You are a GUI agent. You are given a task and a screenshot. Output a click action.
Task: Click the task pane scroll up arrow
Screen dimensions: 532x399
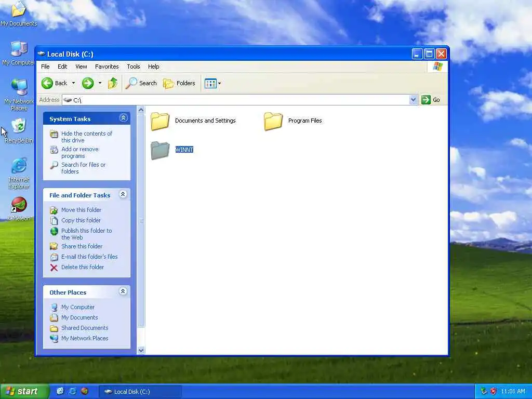click(x=141, y=110)
